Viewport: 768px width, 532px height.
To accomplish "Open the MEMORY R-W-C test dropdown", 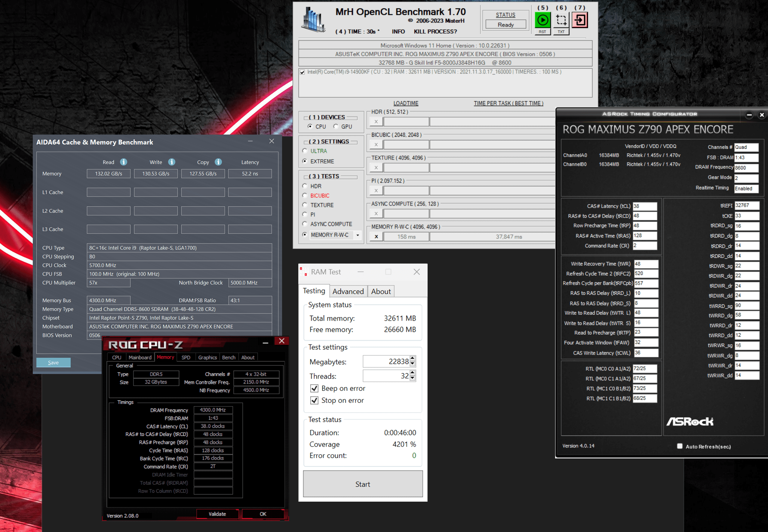I will pyautogui.click(x=358, y=235).
